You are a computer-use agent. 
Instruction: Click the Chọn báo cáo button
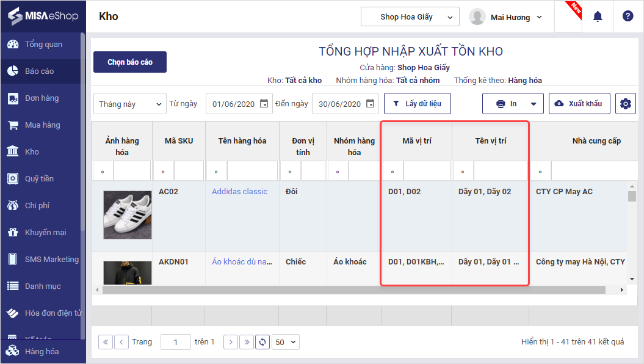point(130,62)
